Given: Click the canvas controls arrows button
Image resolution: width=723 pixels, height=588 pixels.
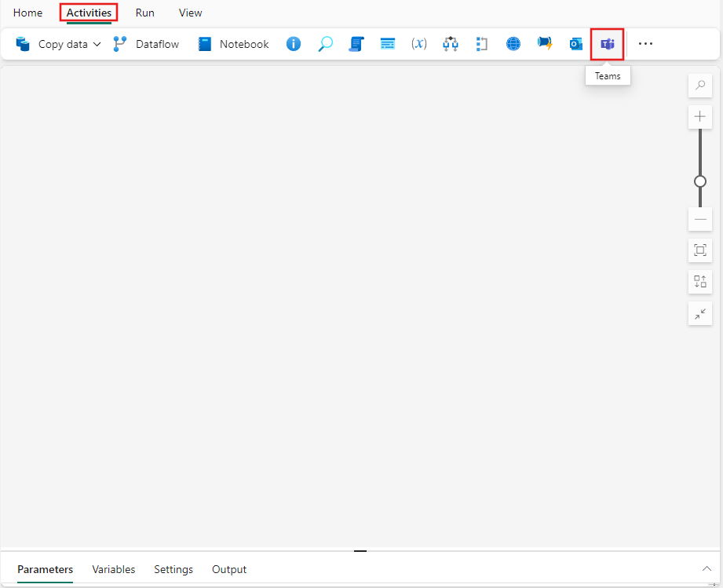Looking at the screenshot, I should click(700, 313).
